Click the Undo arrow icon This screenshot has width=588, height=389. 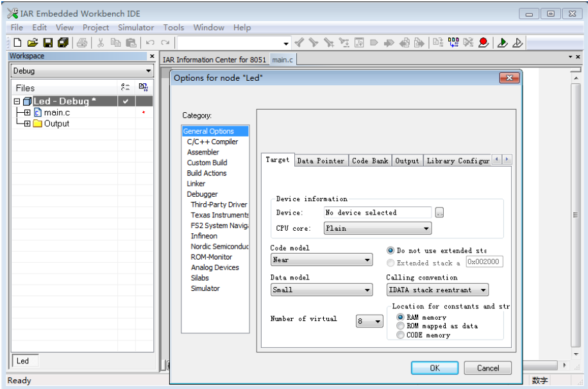(150, 43)
